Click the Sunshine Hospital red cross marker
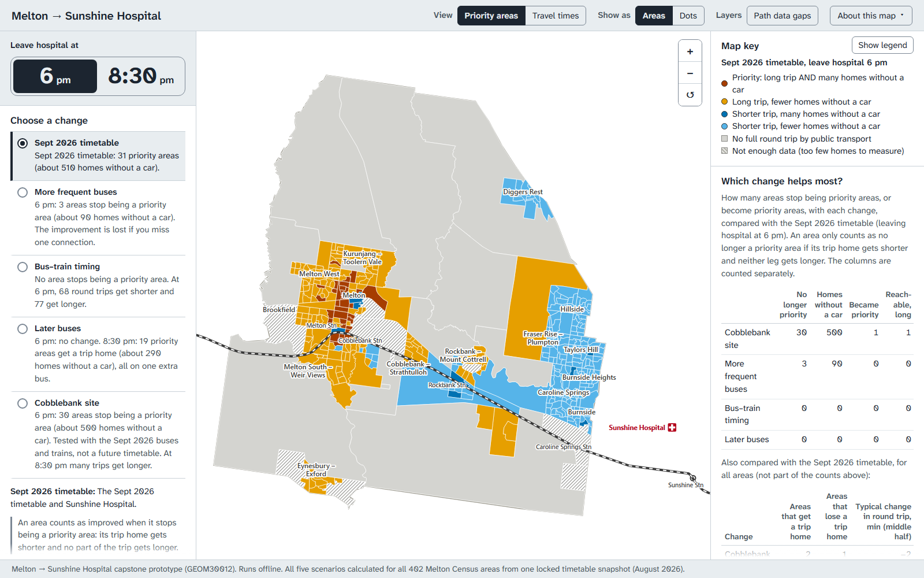 pyautogui.click(x=672, y=428)
